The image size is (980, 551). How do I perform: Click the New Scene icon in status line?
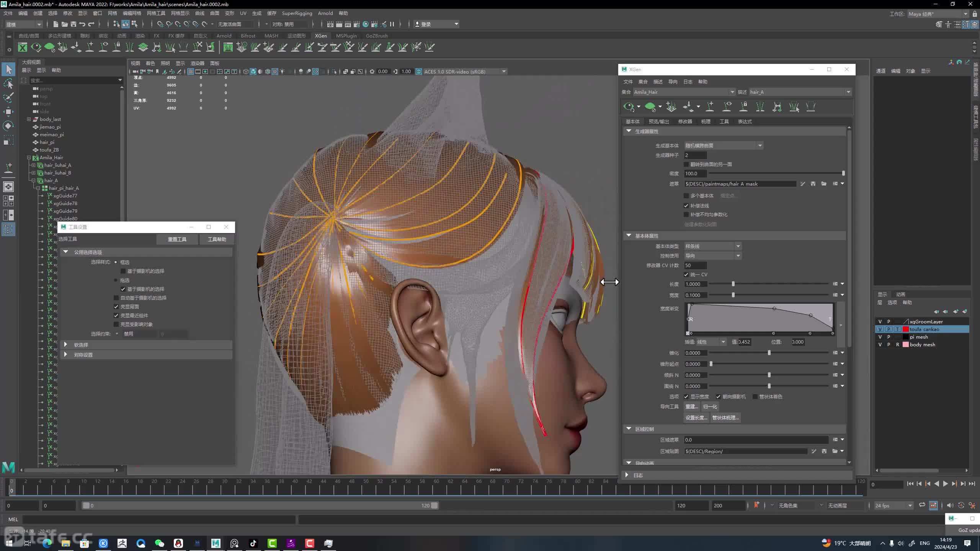[x=56, y=24]
